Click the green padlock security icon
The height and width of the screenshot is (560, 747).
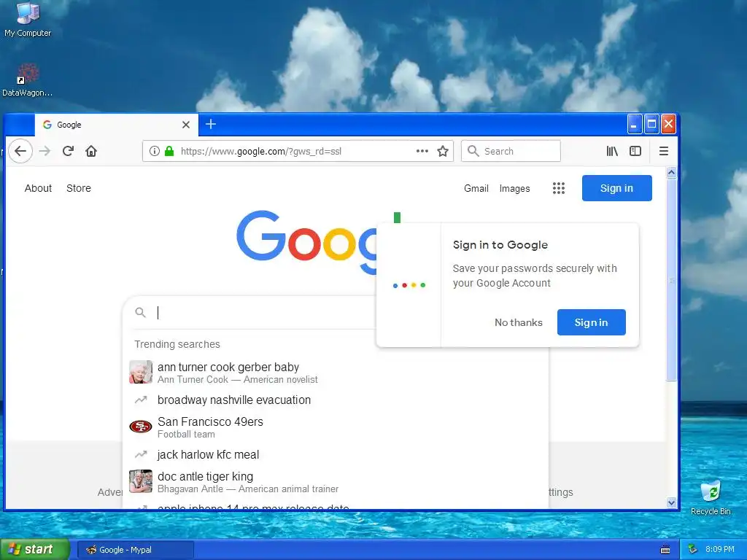point(169,151)
